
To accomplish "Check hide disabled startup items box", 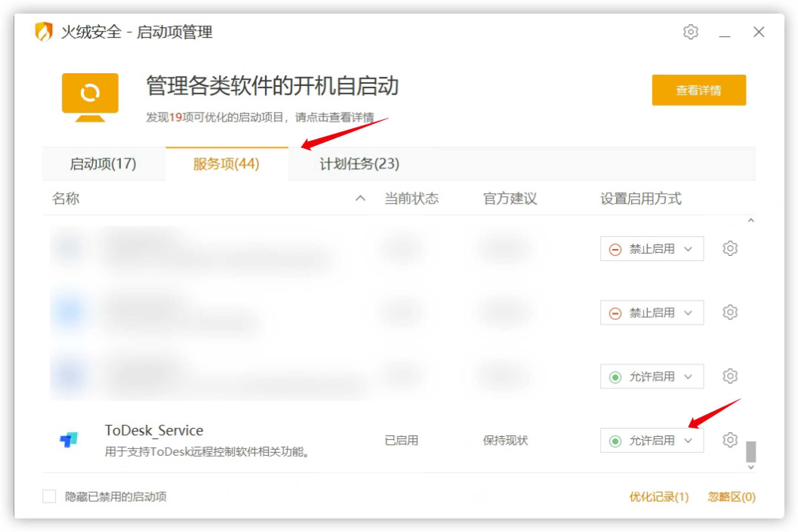I will tap(49, 497).
